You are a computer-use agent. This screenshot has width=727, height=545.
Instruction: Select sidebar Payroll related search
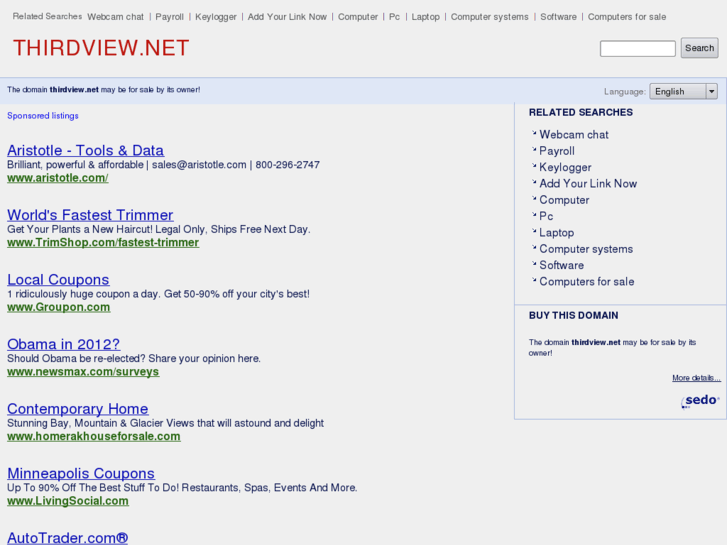556,151
